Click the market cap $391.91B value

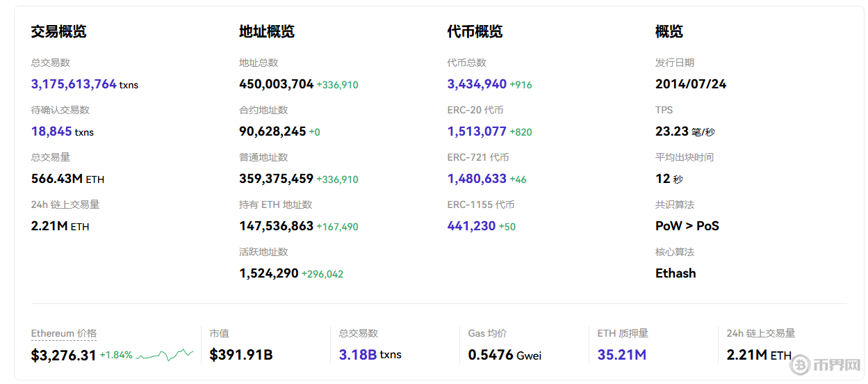pos(241,355)
